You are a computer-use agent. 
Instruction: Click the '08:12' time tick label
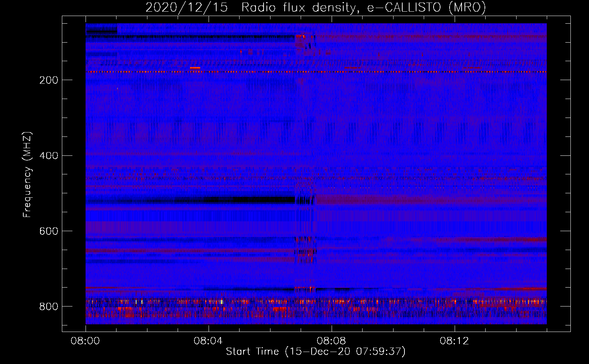point(454,341)
